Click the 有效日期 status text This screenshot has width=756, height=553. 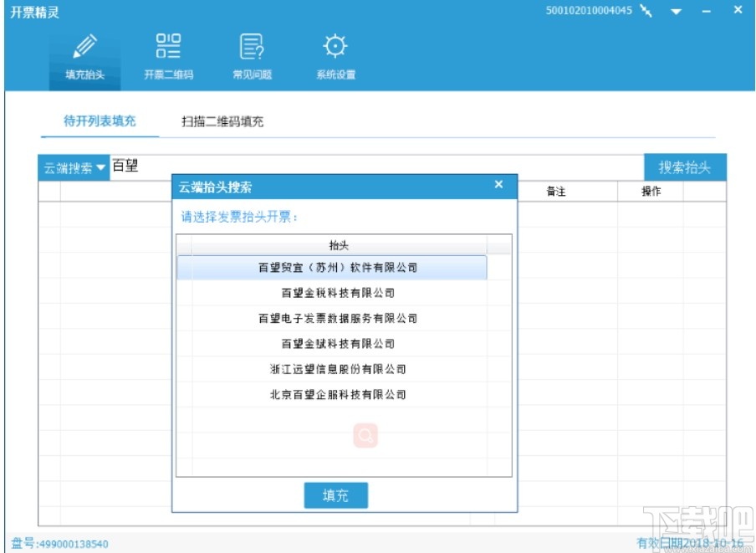coord(690,543)
